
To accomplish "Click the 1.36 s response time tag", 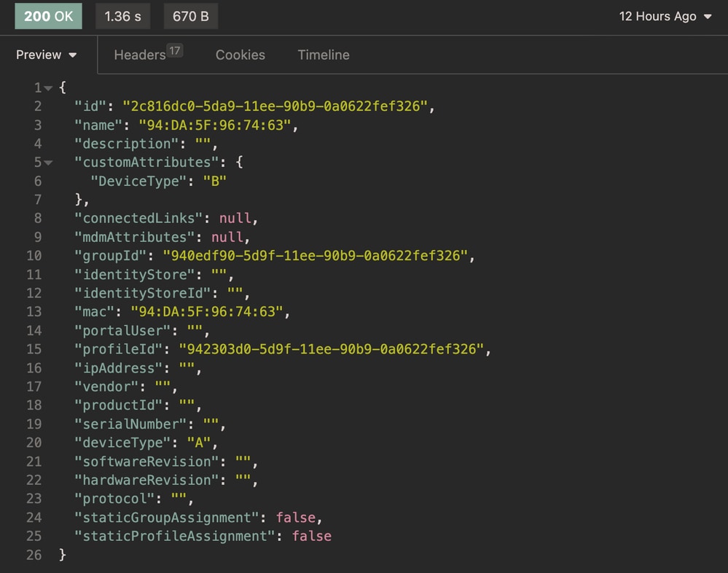I will (122, 16).
